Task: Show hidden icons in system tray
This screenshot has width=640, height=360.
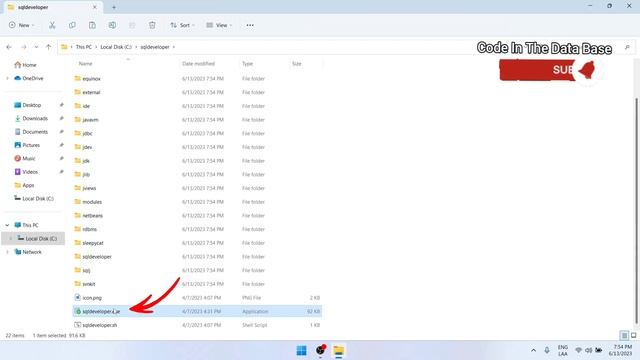Action: pyautogui.click(x=533, y=351)
